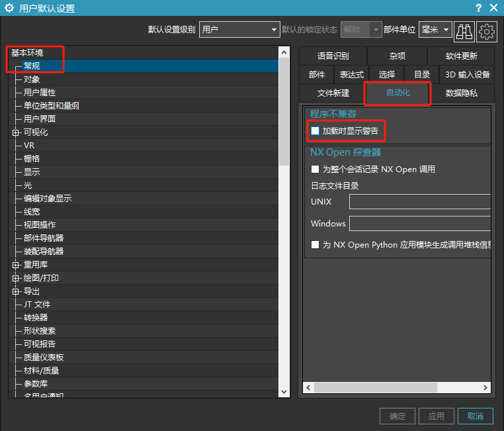Screen dimensions: 504x431
Task: Enable 加载时显示警告 checkbox
Action: pyautogui.click(x=315, y=131)
